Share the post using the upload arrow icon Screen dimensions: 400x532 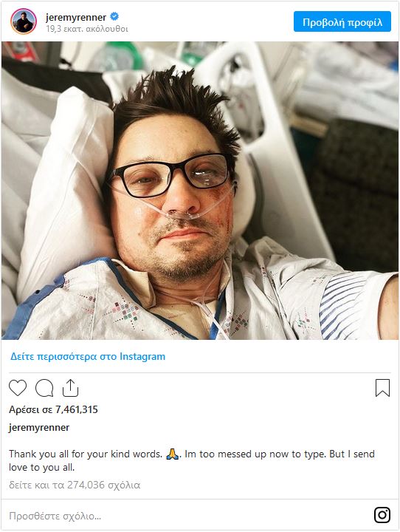click(70, 388)
